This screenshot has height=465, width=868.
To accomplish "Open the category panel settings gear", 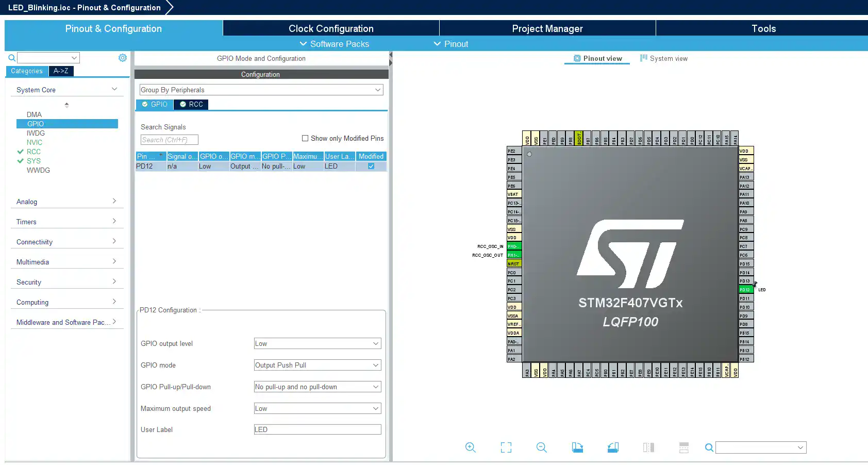I will pyautogui.click(x=123, y=58).
